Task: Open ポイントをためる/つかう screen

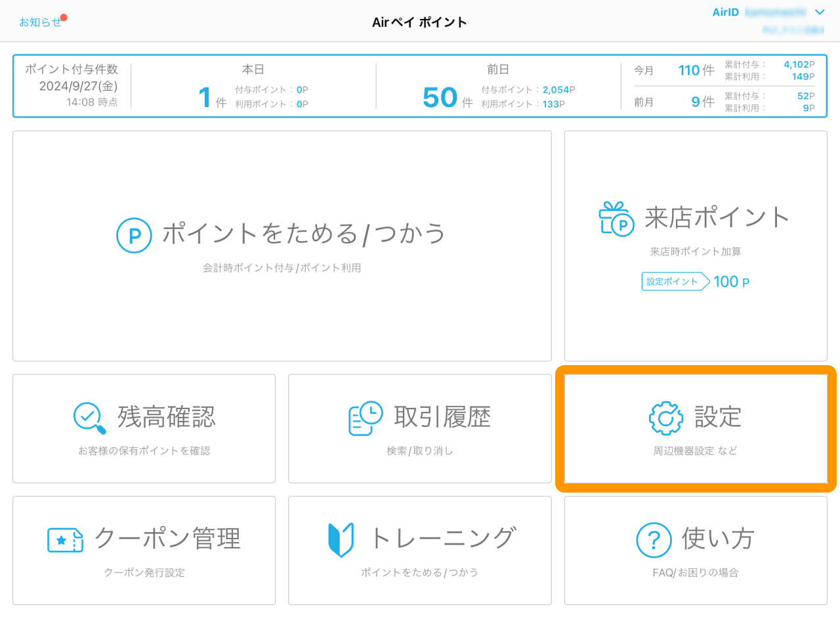Action: coord(282,246)
